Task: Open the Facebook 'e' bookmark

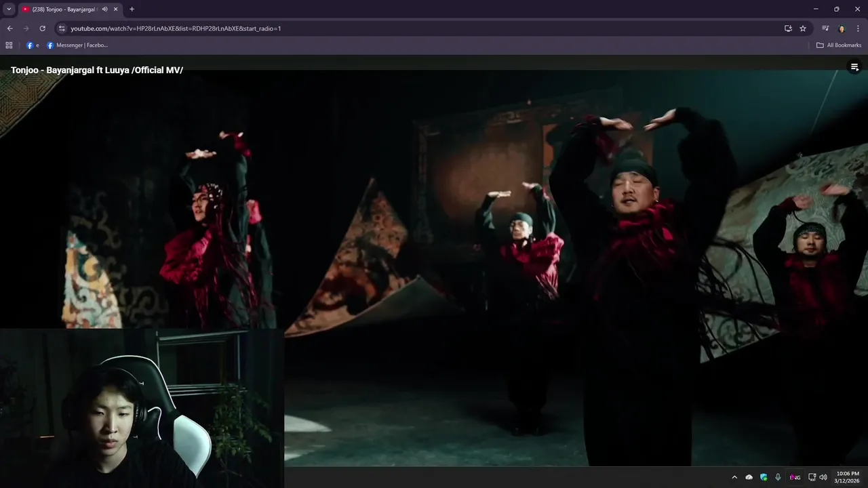Action: (x=33, y=45)
